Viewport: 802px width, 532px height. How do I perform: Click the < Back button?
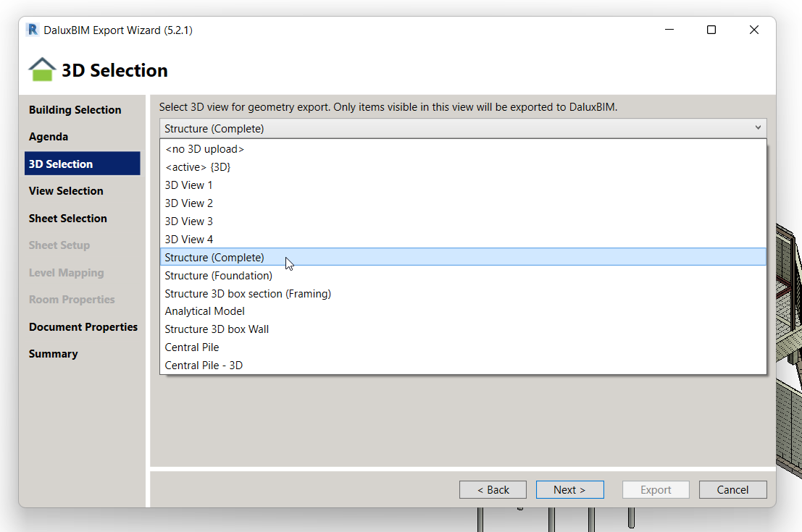click(493, 489)
